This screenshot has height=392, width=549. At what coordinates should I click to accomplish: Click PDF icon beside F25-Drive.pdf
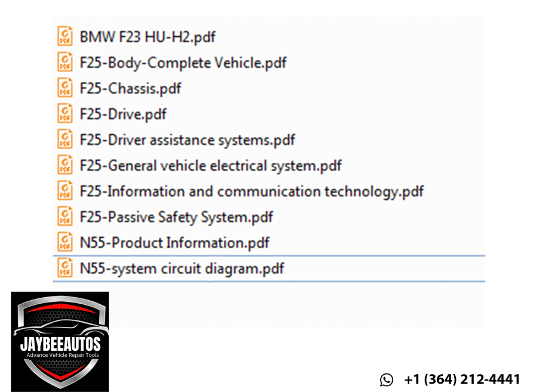tap(65, 113)
